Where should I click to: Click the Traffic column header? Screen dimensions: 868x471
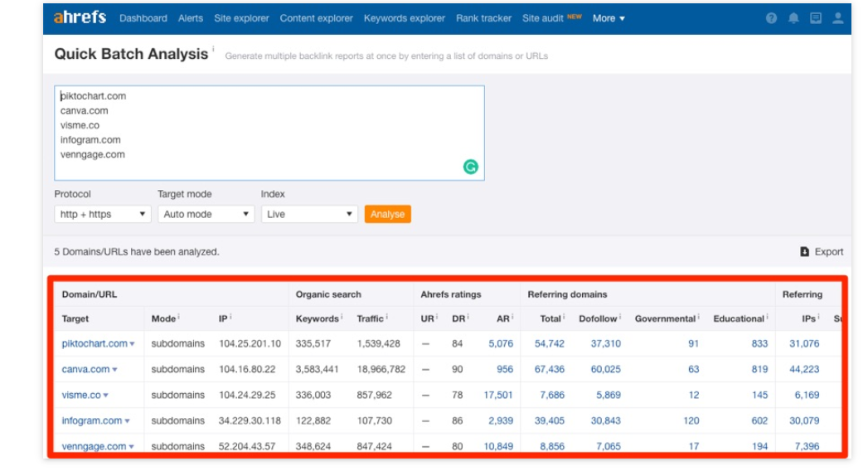point(371,318)
